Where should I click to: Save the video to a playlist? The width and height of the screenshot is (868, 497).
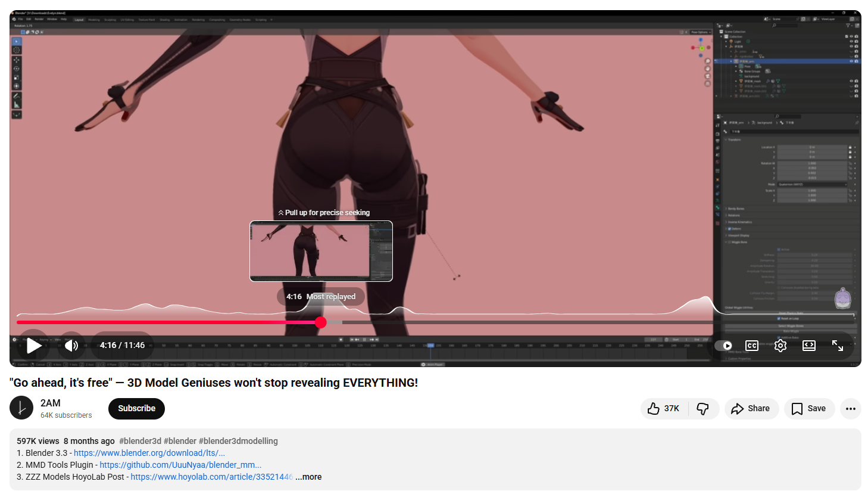pos(809,408)
